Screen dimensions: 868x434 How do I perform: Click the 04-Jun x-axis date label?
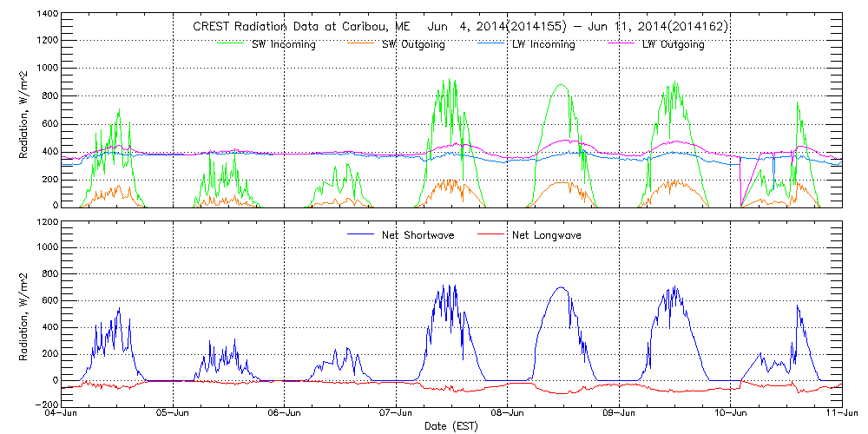click(x=62, y=414)
